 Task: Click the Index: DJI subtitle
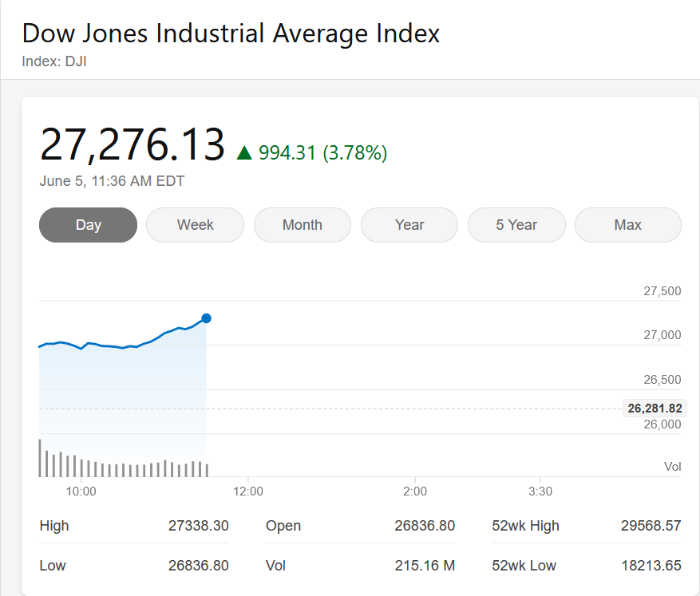click(53, 61)
